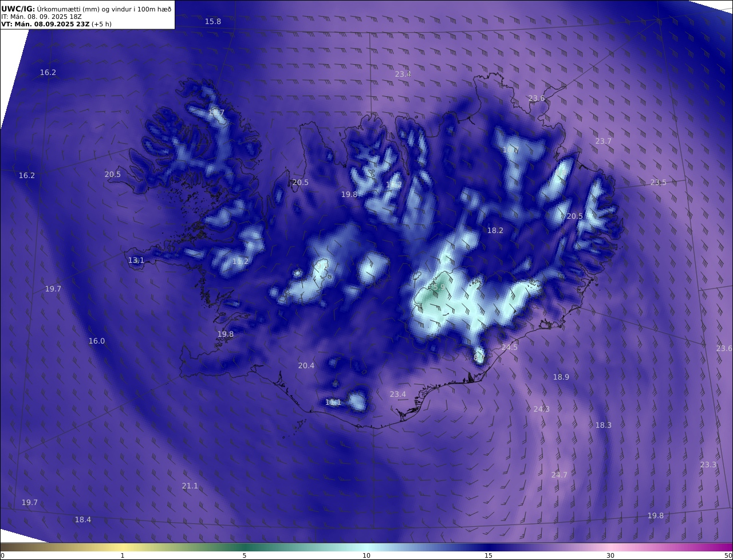
Task: Click the 18.2 value on the map
Action: coord(495,230)
